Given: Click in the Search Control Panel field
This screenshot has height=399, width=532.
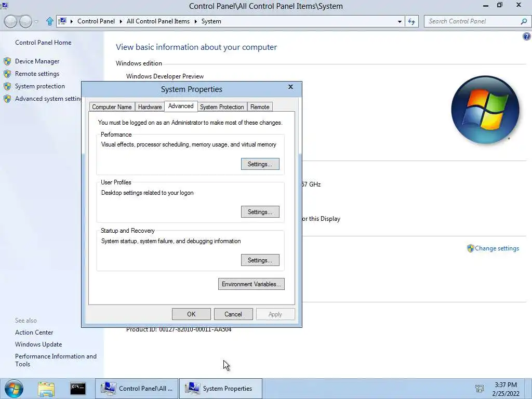Looking at the screenshot, I should coord(473,21).
